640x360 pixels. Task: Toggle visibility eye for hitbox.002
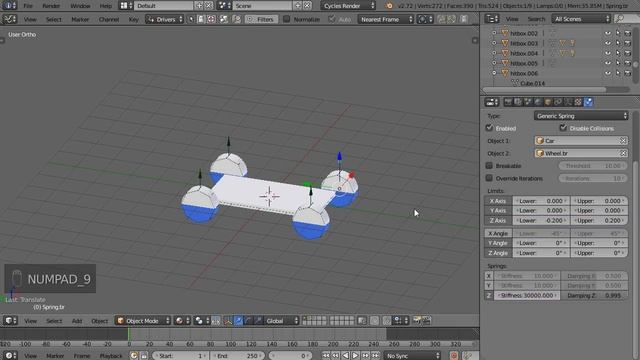point(608,33)
